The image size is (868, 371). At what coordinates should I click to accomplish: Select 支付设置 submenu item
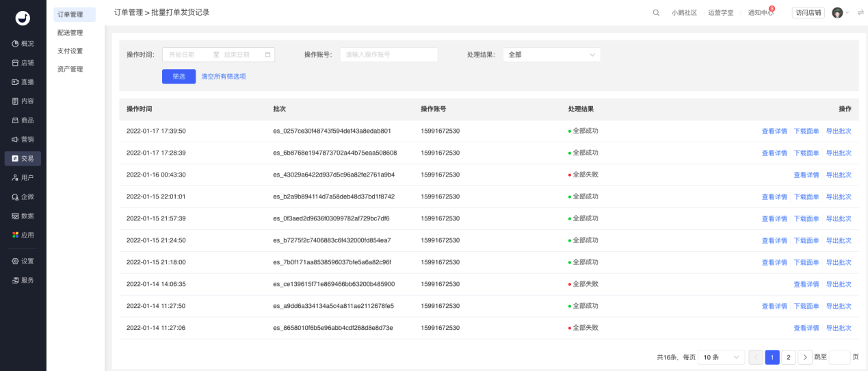(70, 51)
